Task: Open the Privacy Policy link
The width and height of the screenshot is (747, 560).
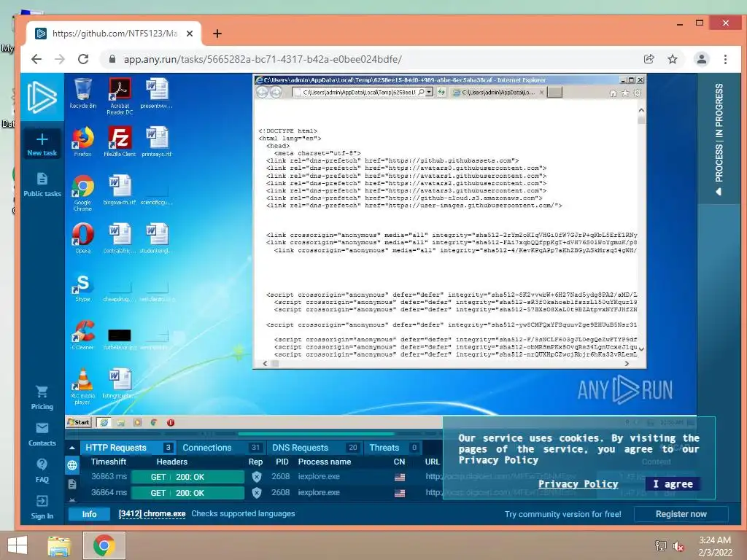Action: coord(578,484)
